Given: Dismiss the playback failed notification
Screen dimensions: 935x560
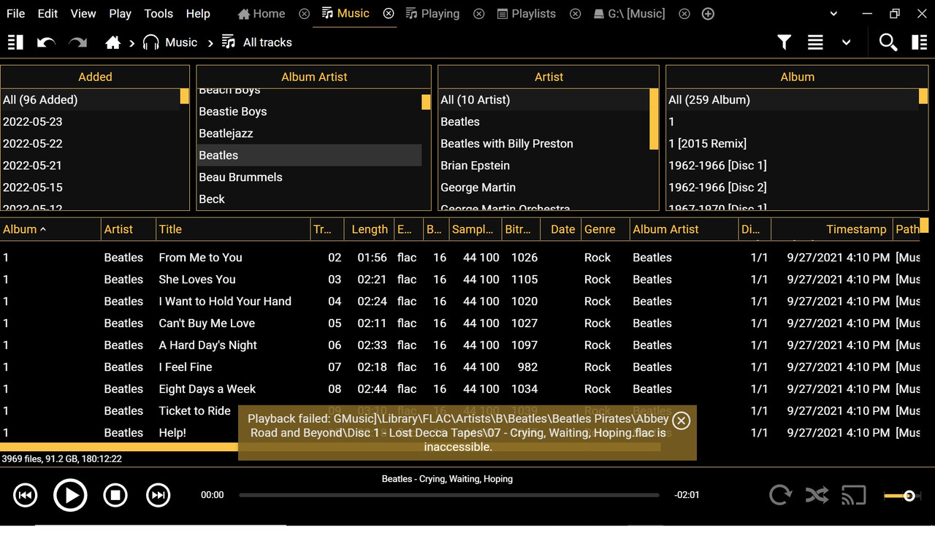Looking at the screenshot, I should (x=681, y=421).
